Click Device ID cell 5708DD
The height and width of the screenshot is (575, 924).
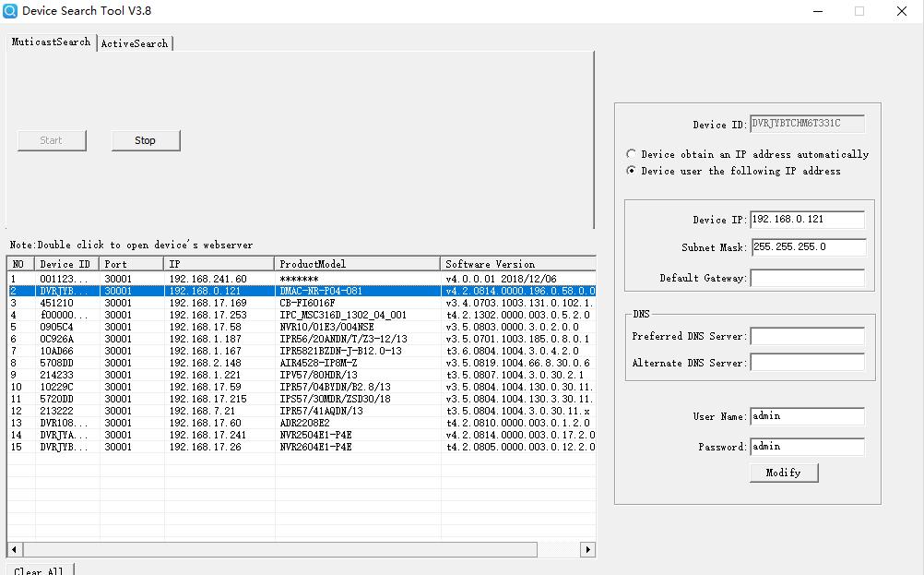pyautogui.click(x=56, y=363)
